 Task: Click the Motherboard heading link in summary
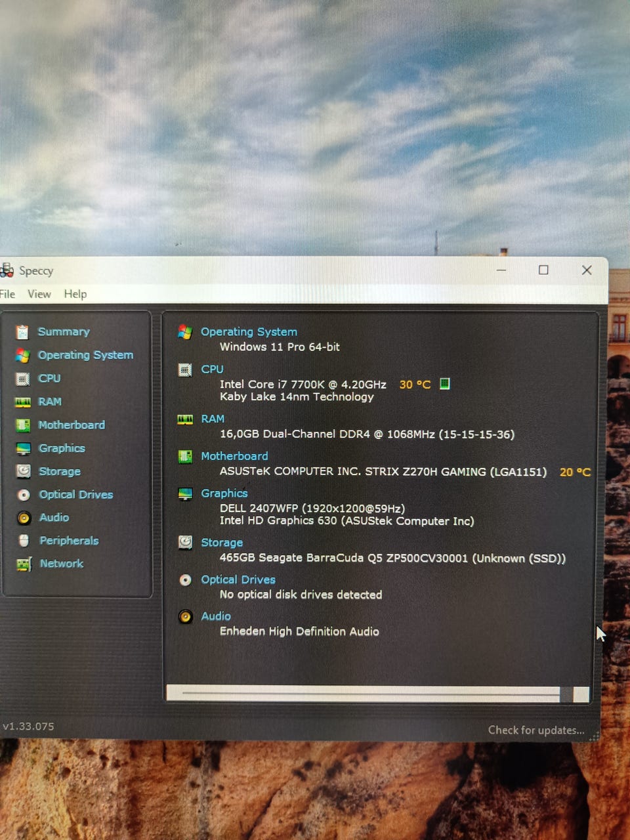pos(234,456)
